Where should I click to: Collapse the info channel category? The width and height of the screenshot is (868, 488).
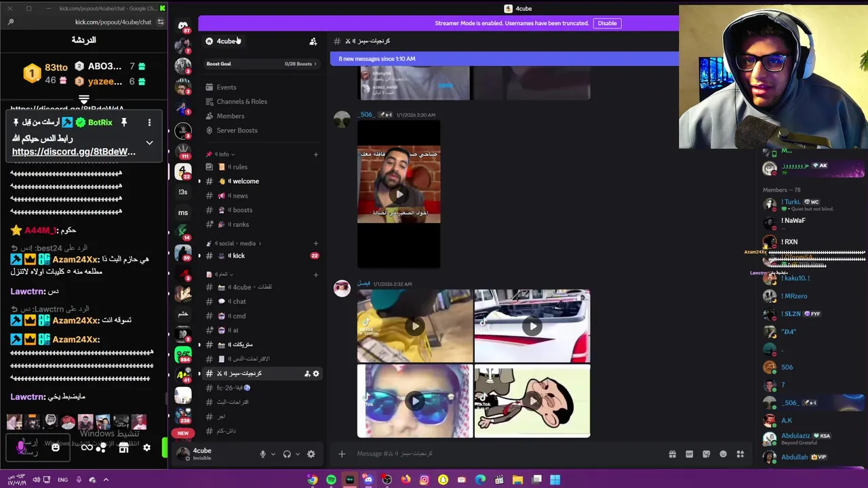tap(222, 155)
